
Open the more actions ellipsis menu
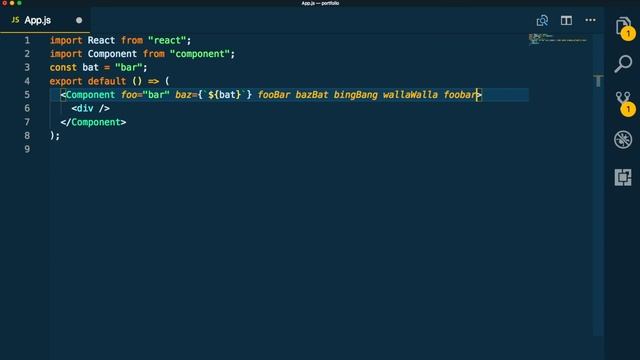(x=590, y=20)
